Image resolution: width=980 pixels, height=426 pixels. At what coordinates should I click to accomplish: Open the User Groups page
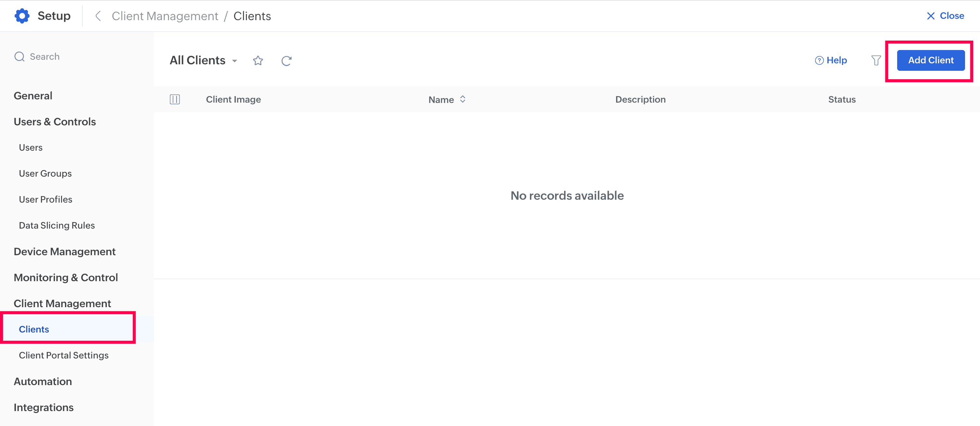point(45,173)
